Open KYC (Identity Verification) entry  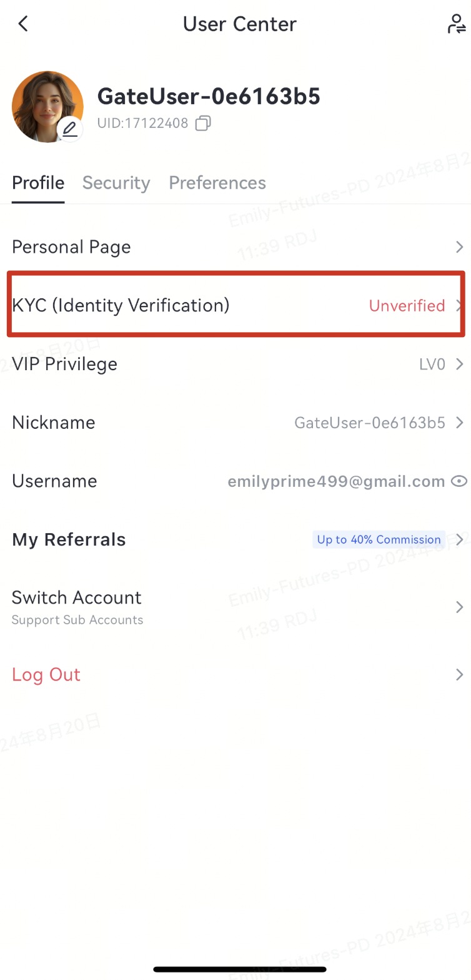(121, 305)
